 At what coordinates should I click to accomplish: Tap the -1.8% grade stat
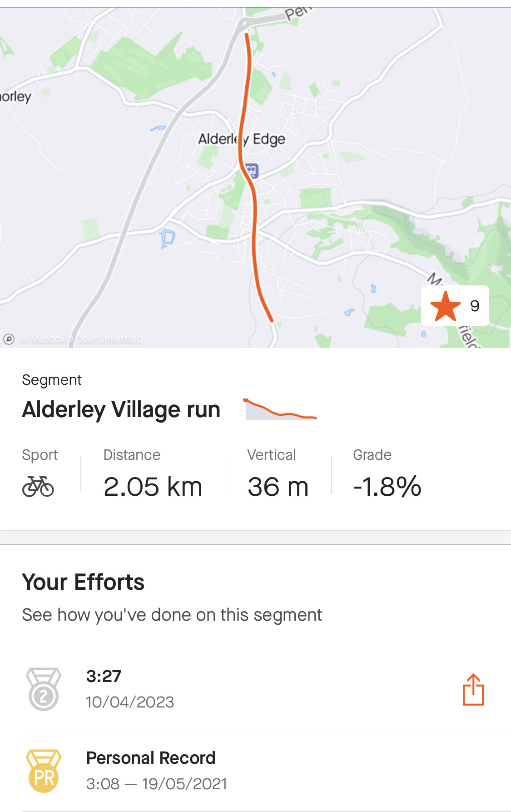pyautogui.click(x=387, y=487)
